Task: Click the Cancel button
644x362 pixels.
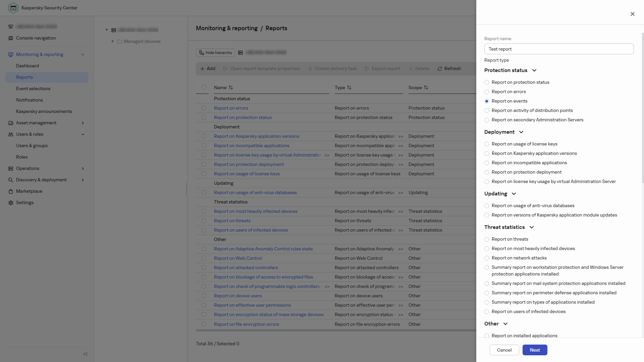Action: (504, 350)
